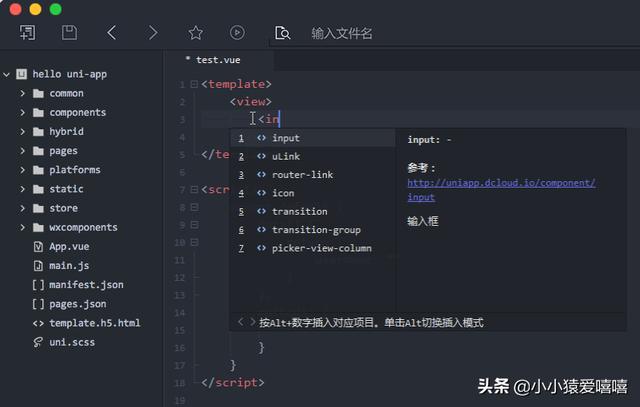The image size is (640, 407).
Task: Open pages.json in the tree
Action: (x=78, y=304)
